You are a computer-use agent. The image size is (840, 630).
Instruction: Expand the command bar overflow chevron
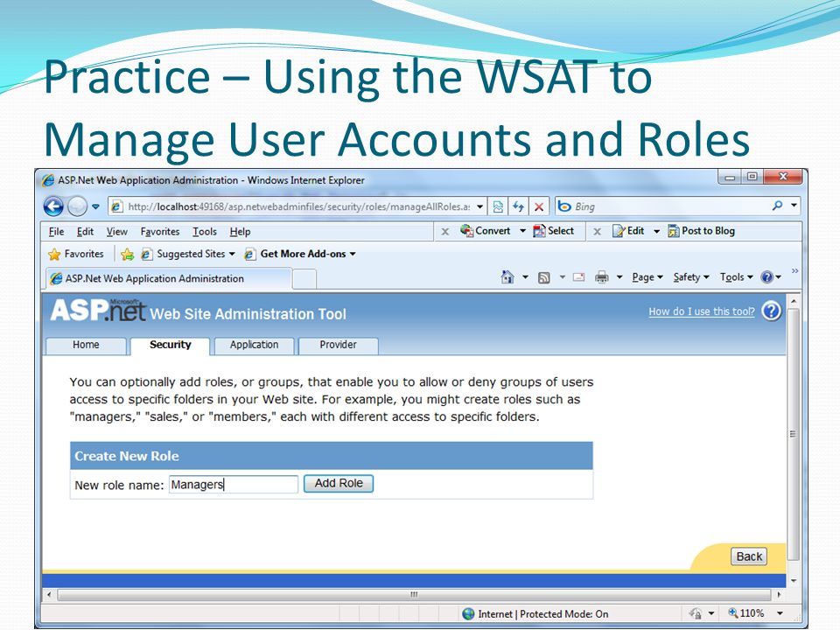pos(795,271)
